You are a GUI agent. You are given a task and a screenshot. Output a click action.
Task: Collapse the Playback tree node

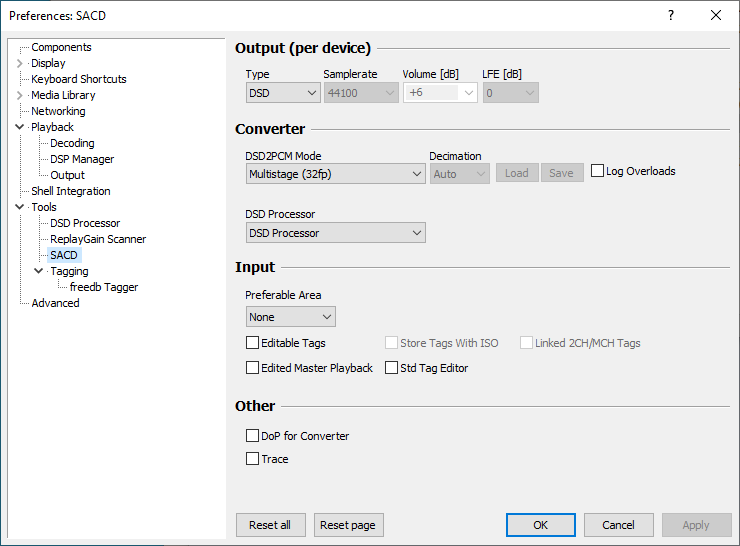pos(20,127)
